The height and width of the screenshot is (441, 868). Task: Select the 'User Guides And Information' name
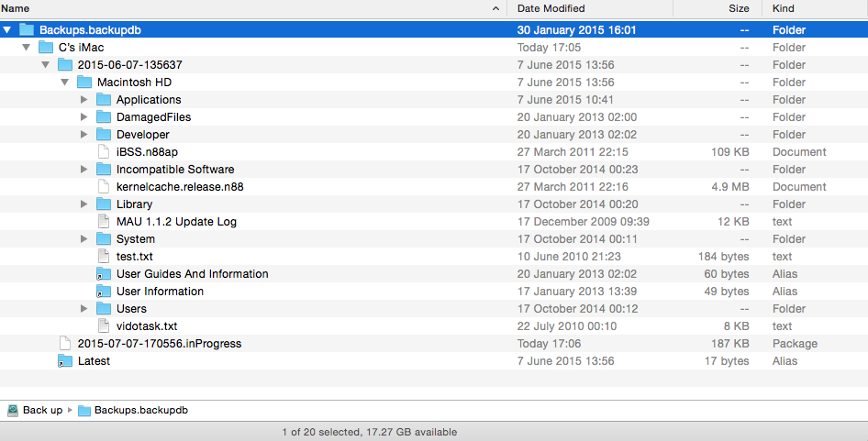click(192, 274)
